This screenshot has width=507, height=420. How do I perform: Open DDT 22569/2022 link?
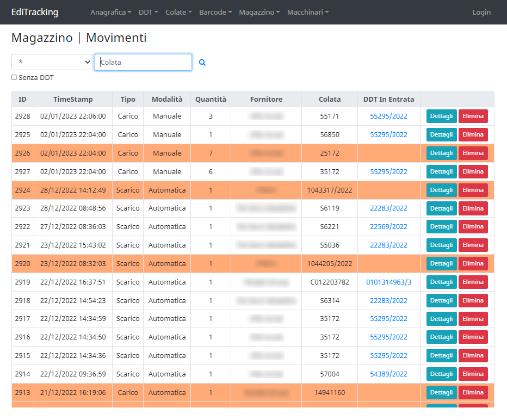pos(388,226)
